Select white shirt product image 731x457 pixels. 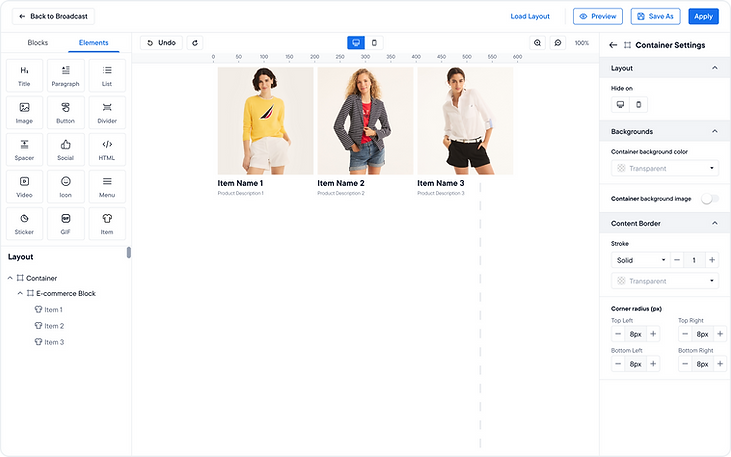pos(465,121)
